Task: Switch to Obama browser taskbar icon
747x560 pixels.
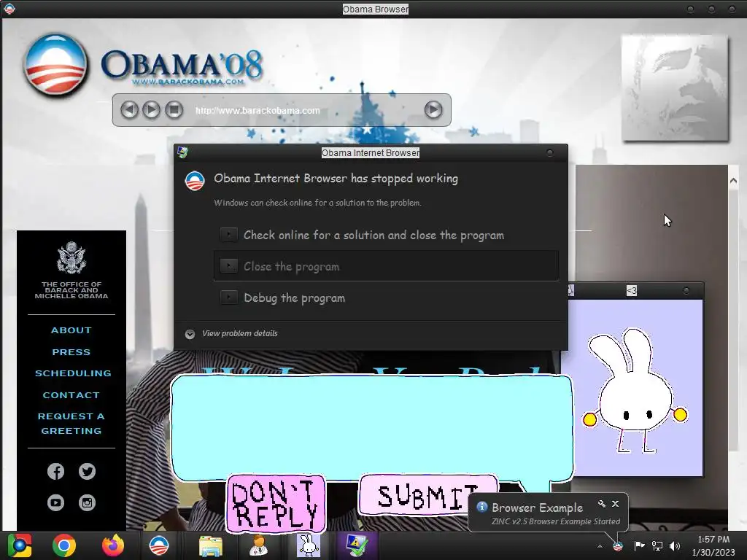Action: (x=158, y=545)
